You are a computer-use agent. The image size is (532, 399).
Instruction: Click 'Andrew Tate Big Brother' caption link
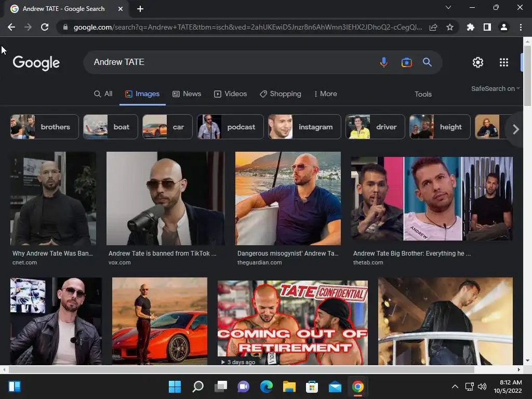[412, 254]
